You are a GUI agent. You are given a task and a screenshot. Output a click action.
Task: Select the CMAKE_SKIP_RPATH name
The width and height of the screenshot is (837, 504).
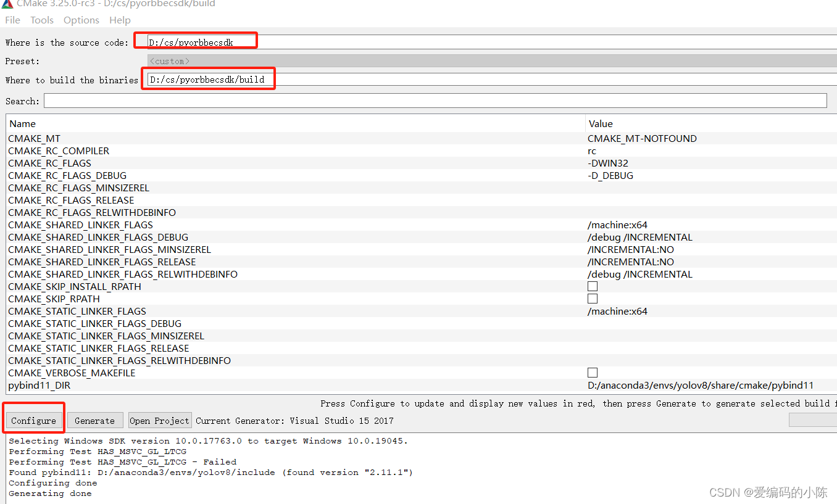tap(54, 299)
